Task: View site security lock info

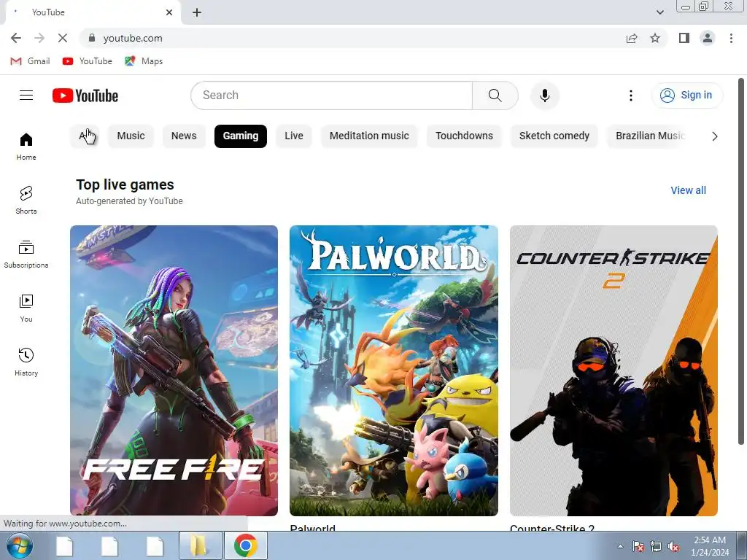Action: [91, 38]
